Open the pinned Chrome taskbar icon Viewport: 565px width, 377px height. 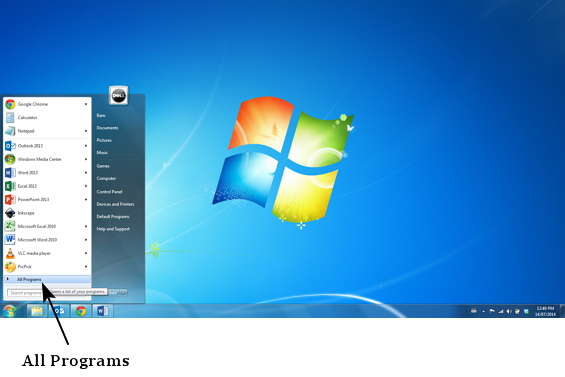pos(81,311)
